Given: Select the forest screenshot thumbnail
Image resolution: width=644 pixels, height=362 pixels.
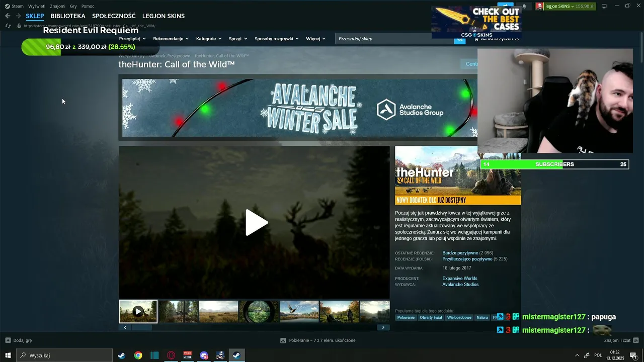Looking at the screenshot, I should click(x=178, y=312).
